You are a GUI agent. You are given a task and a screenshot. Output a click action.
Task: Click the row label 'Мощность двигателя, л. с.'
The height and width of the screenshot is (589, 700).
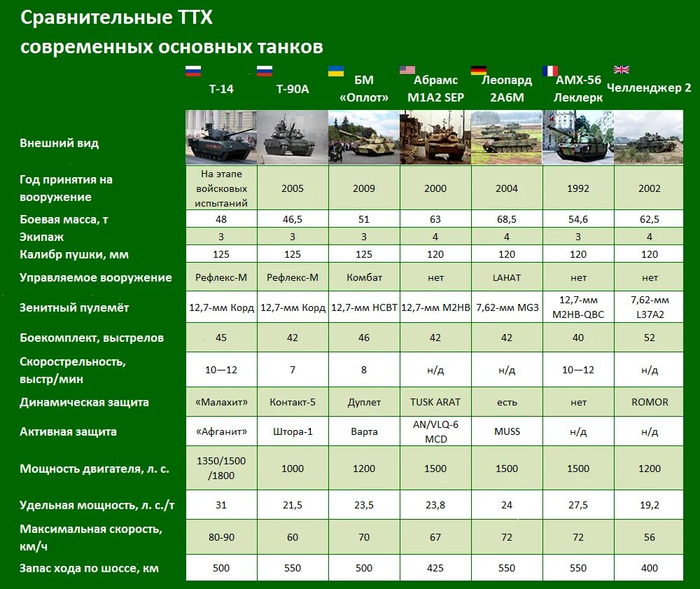(94, 469)
